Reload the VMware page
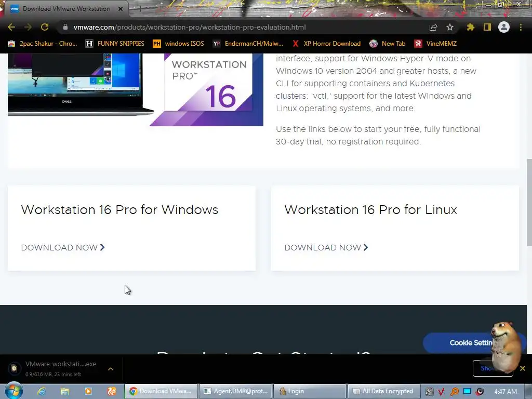The height and width of the screenshot is (399, 532). tap(45, 27)
